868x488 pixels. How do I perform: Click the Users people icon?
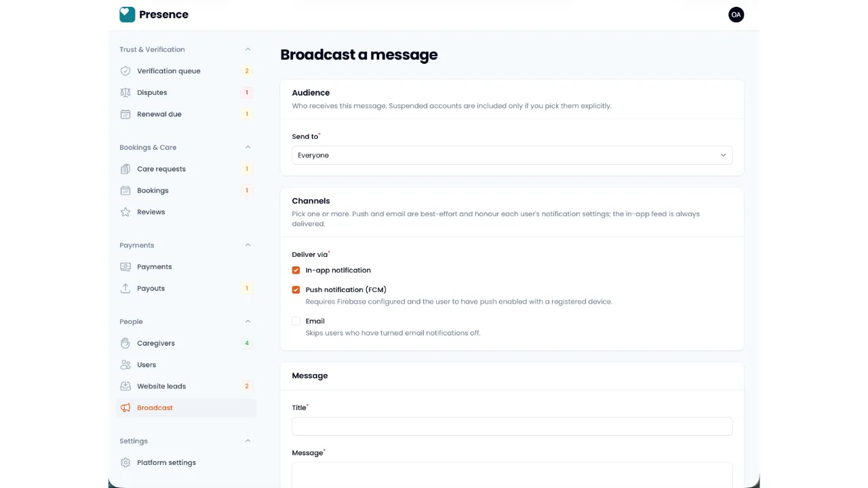coord(125,365)
